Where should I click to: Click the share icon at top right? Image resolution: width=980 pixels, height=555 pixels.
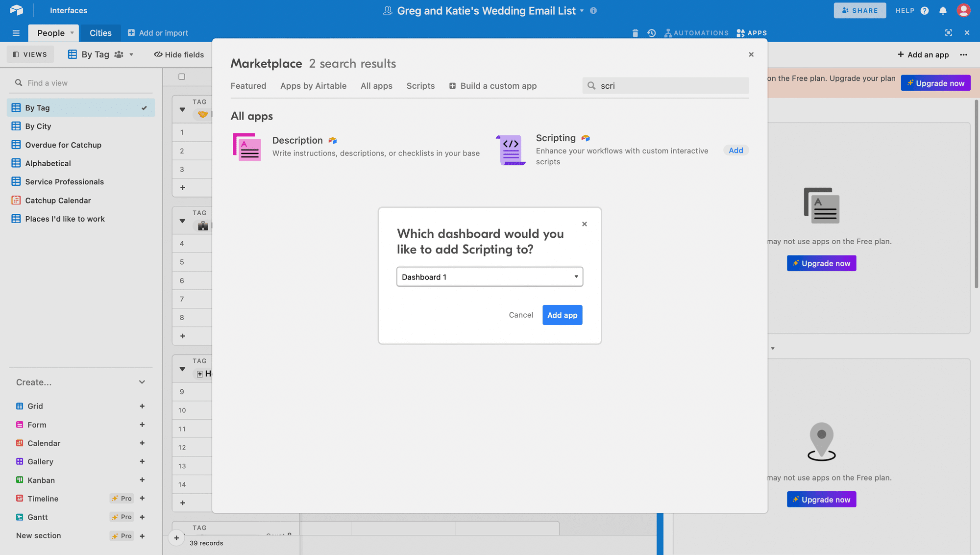860,10
